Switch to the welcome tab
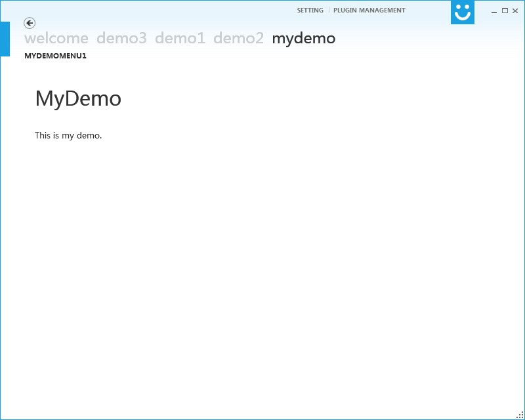Viewport: 525px width, 420px height. pyautogui.click(x=56, y=38)
